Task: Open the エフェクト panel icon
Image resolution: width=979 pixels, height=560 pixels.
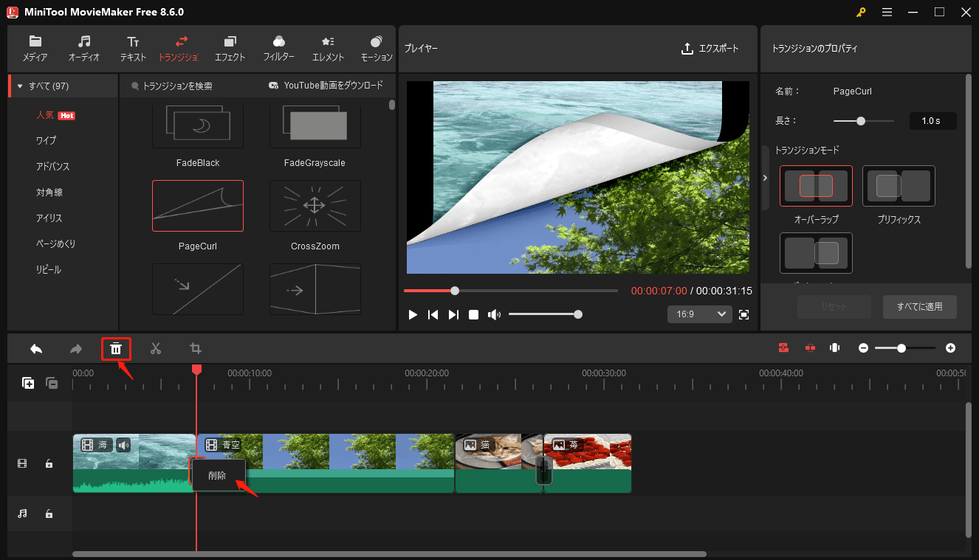Action: [x=230, y=47]
